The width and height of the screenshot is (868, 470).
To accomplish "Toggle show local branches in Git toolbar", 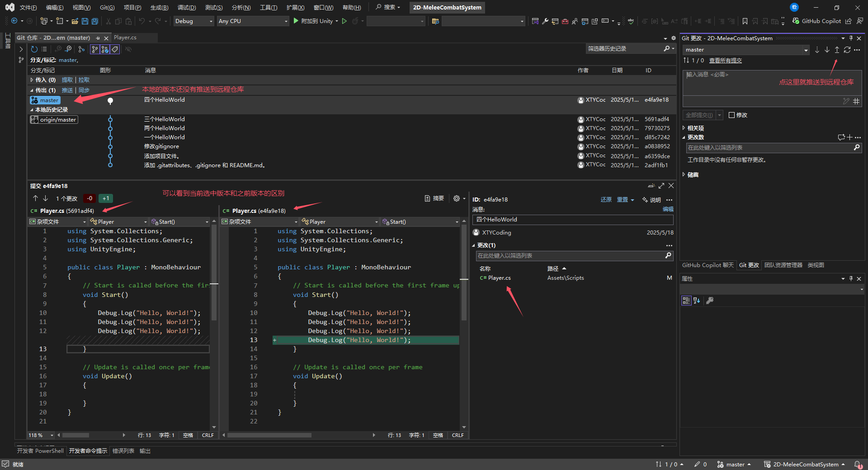I will (x=95, y=49).
